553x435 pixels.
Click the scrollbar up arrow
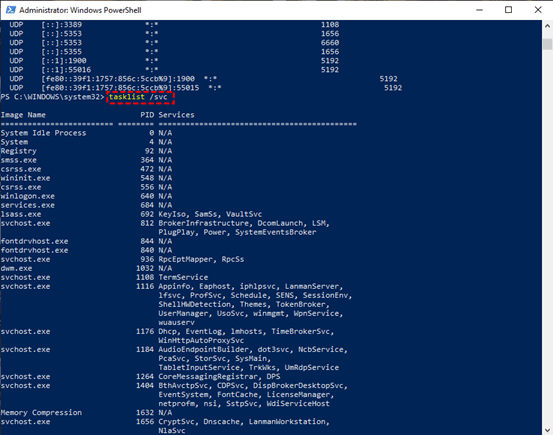pyautogui.click(x=547, y=26)
